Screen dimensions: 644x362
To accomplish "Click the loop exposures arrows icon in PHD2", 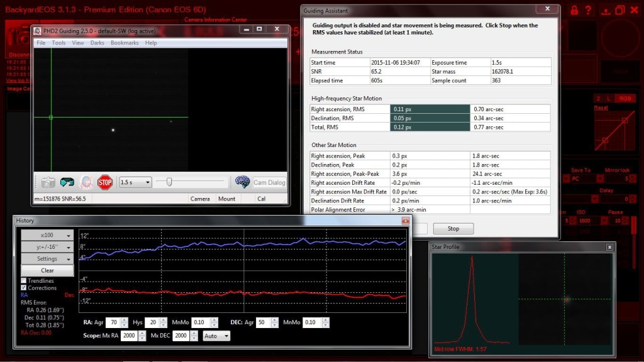I will pos(67,182).
